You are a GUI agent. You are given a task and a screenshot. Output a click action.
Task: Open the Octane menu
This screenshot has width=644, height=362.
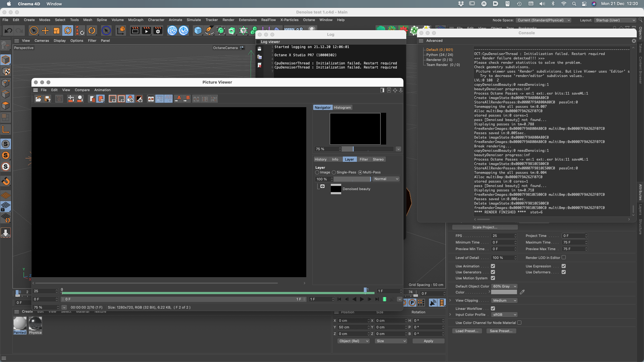309,20
